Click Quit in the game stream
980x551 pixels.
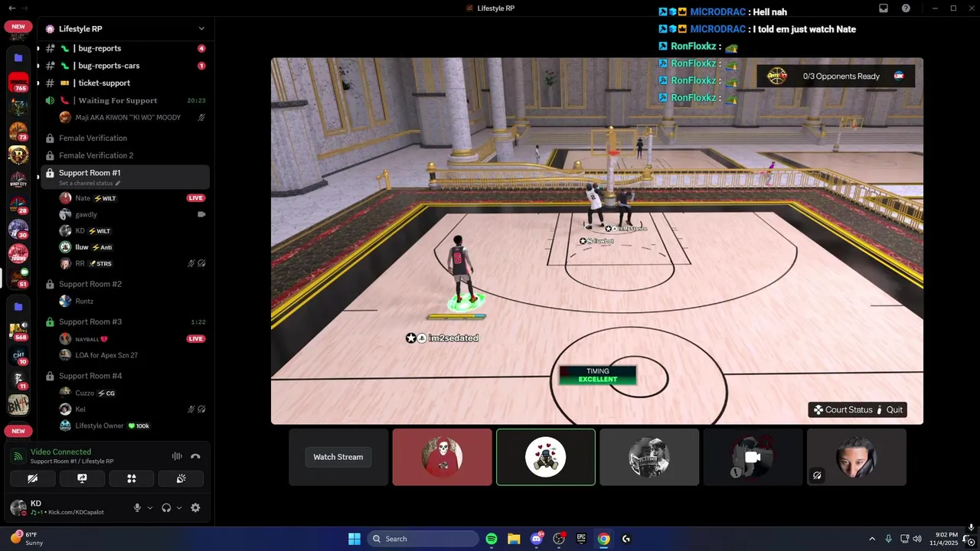(x=890, y=409)
